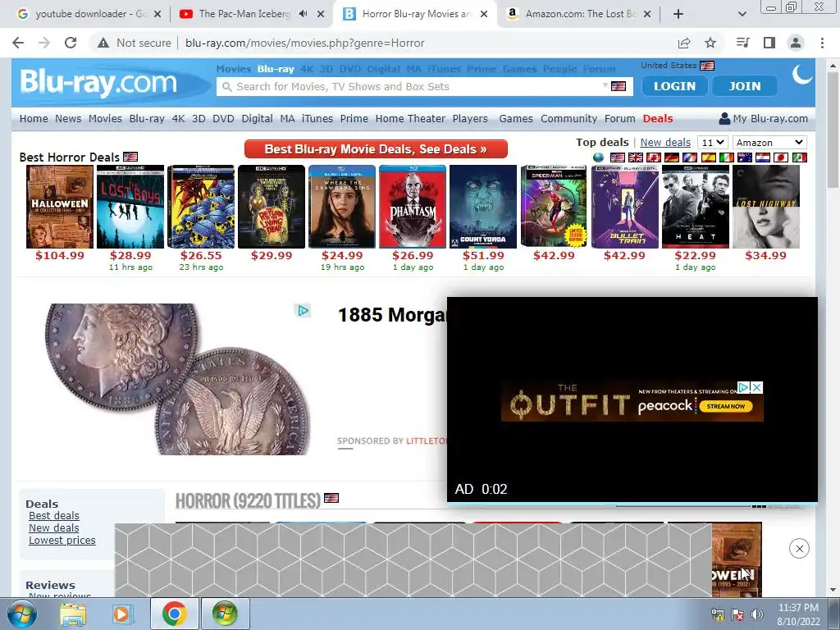Screen dimensions: 840x630
Task: Open Chrome side panel icon
Action: pos(769,43)
